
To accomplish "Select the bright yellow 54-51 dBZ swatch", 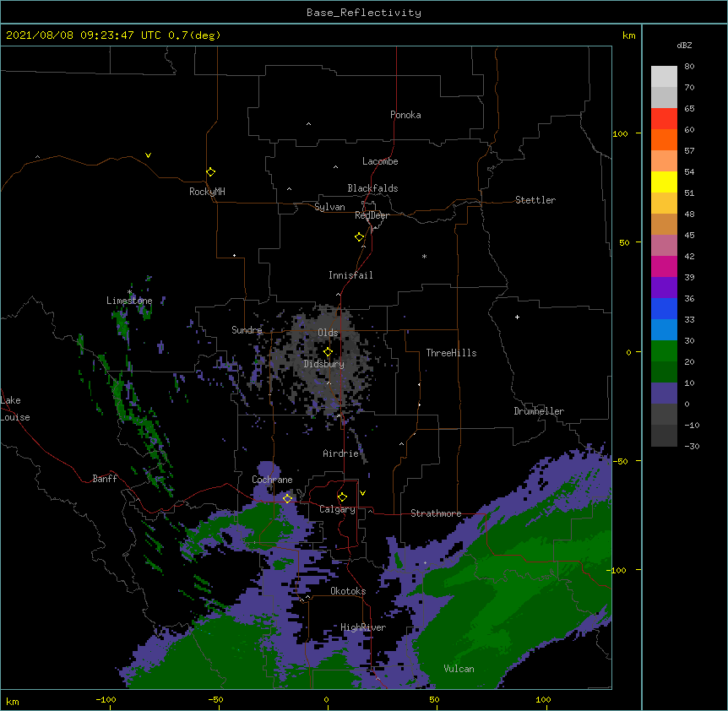I will (x=664, y=182).
